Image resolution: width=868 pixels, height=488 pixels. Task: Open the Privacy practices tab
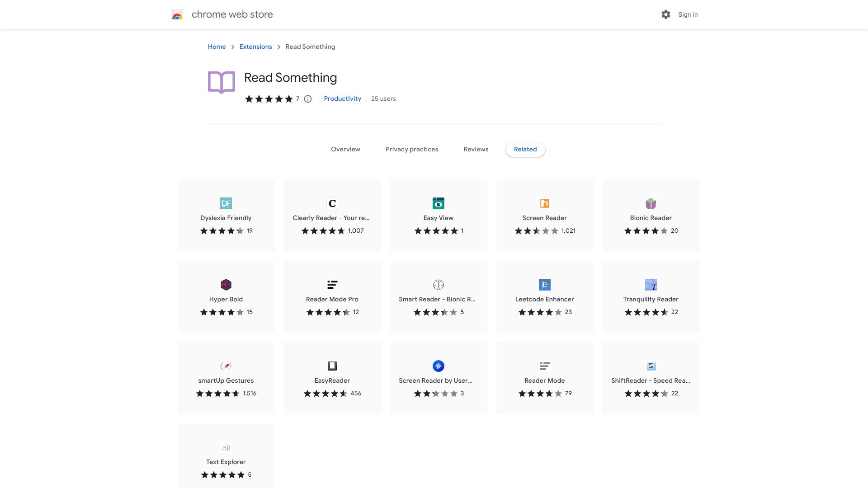(412, 149)
